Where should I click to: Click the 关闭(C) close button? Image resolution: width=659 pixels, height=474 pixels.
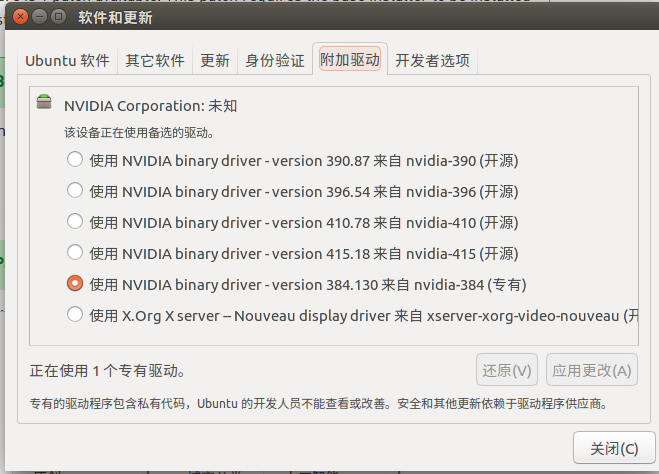614,448
